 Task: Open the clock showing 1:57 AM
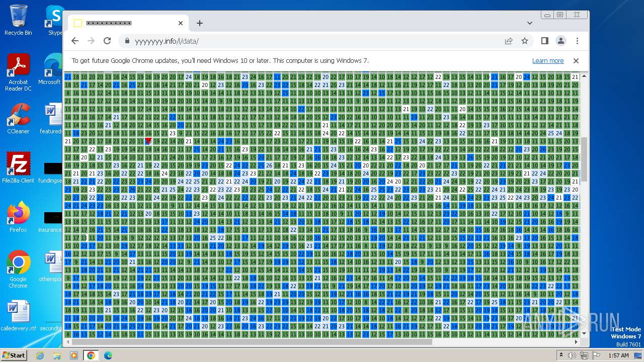tap(618, 355)
